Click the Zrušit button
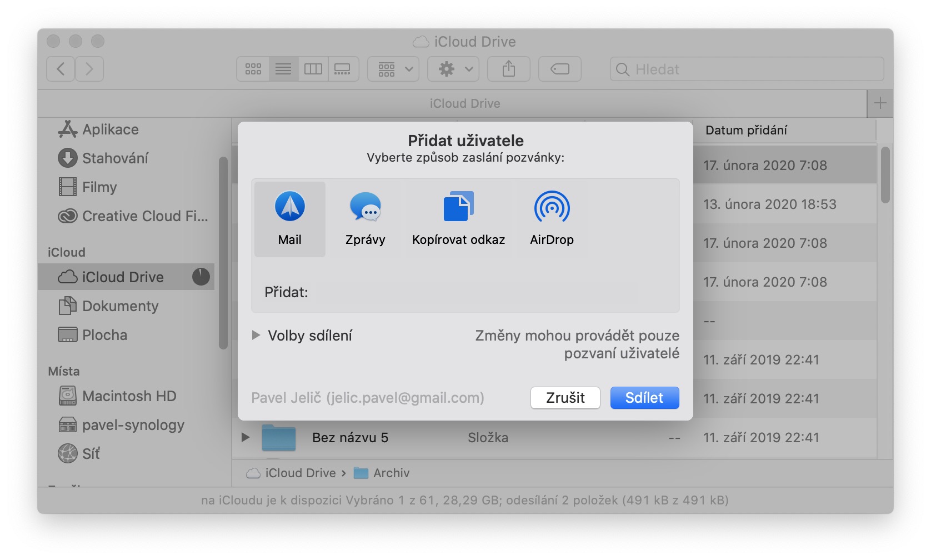The height and width of the screenshot is (560, 931). (565, 398)
